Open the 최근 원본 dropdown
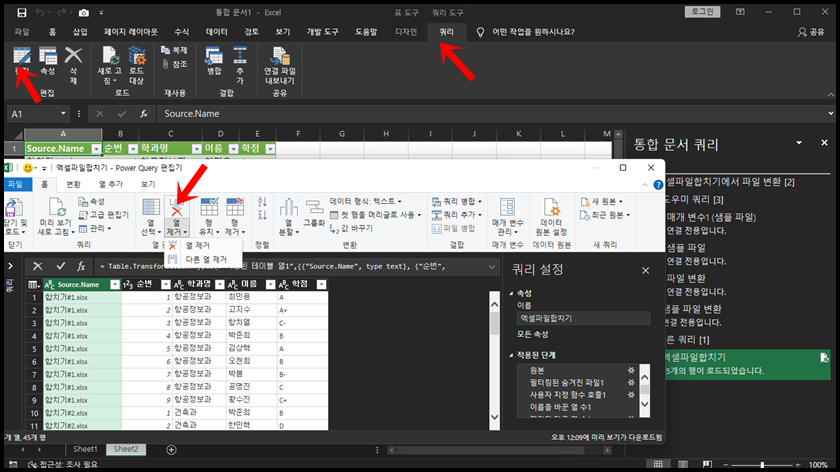The image size is (840, 472). (605, 215)
